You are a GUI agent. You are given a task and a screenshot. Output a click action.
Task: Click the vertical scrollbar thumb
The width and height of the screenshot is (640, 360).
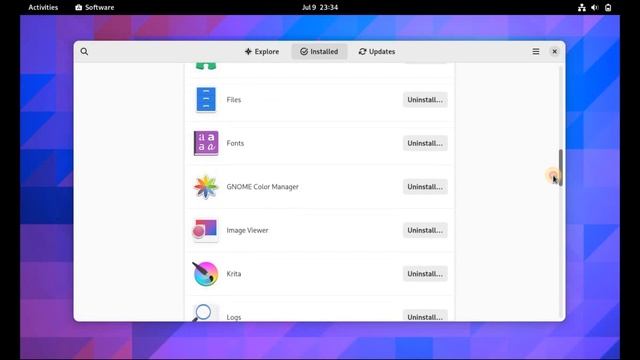(x=561, y=167)
